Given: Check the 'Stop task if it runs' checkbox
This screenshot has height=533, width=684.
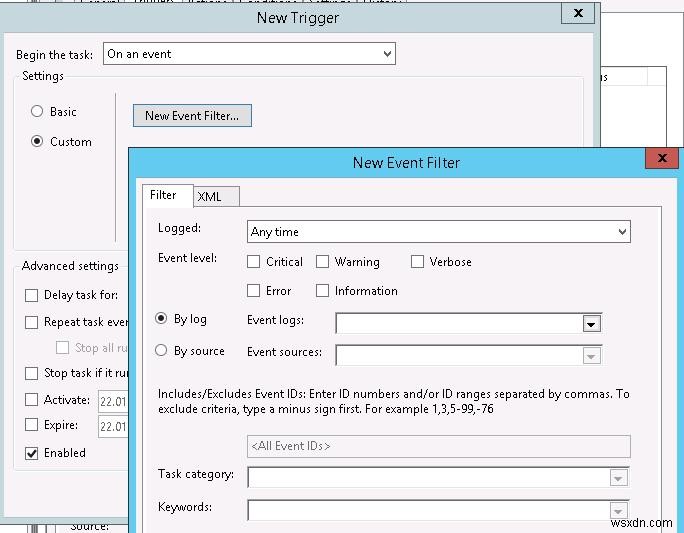Looking at the screenshot, I should 31,373.
